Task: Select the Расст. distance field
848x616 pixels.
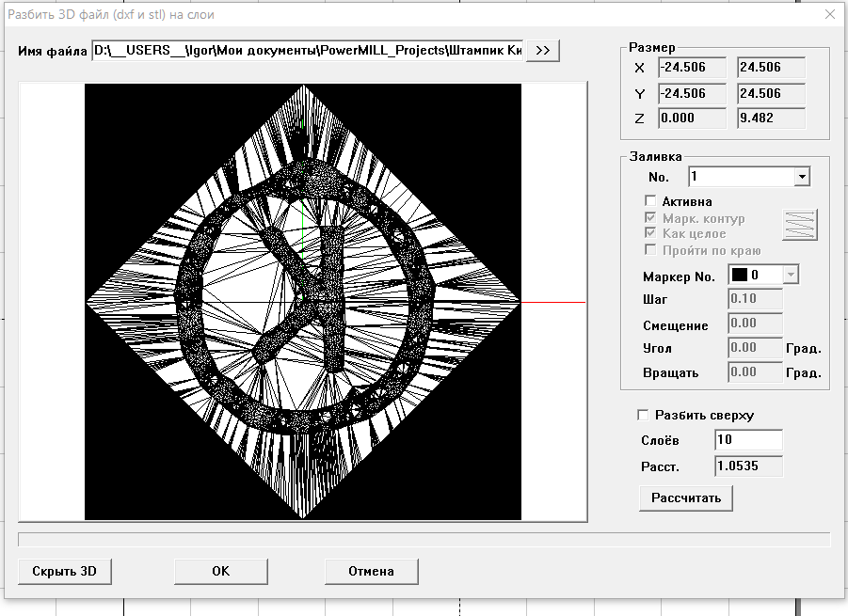Action: pos(747,466)
